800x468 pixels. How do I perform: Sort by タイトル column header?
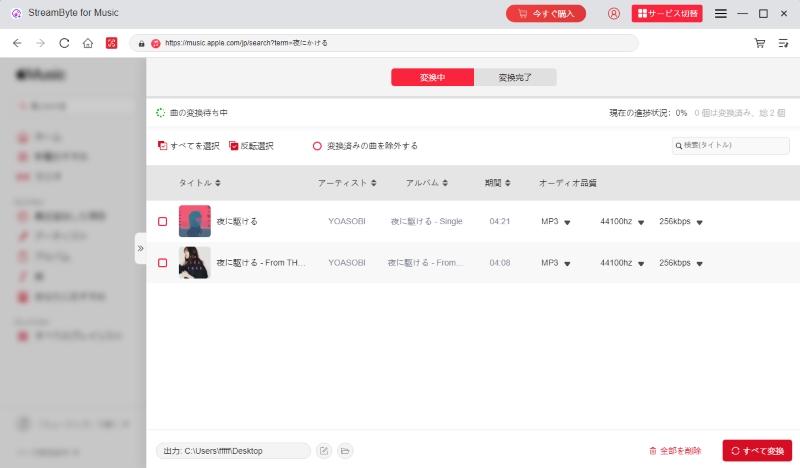199,183
